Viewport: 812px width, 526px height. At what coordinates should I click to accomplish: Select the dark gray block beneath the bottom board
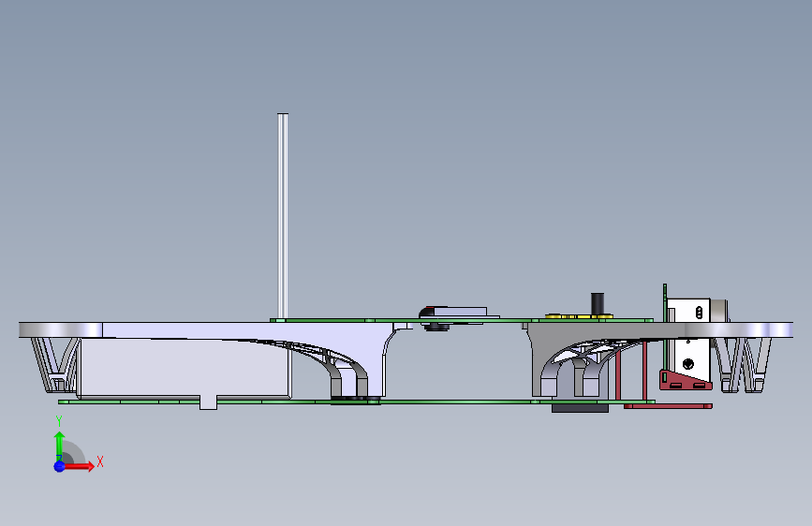coord(580,408)
